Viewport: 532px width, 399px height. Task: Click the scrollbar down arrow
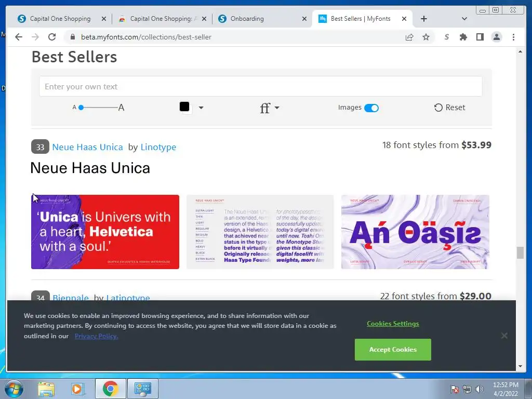pyautogui.click(x=520, y=366)
